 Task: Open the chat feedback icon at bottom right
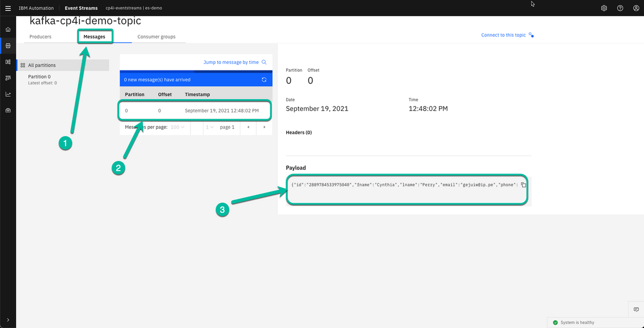tap(636, 309)
